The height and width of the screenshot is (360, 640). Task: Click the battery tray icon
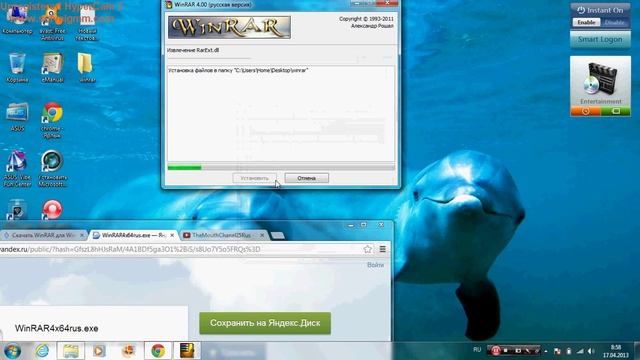569,351
